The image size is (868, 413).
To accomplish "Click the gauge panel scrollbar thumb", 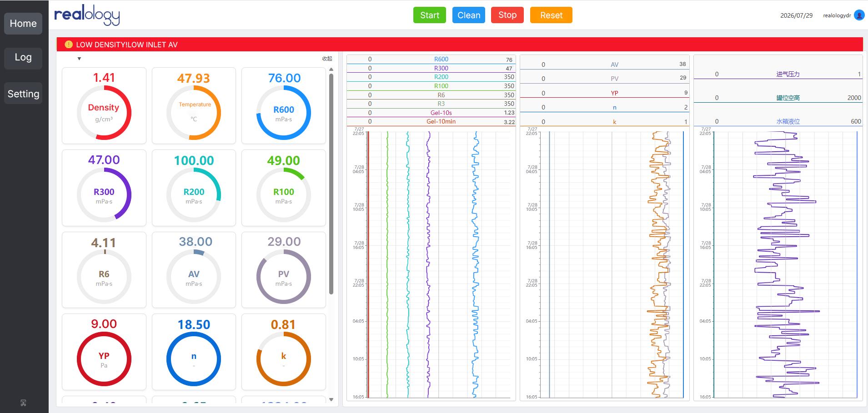I will pyautogui.click(x=331, y=184).
